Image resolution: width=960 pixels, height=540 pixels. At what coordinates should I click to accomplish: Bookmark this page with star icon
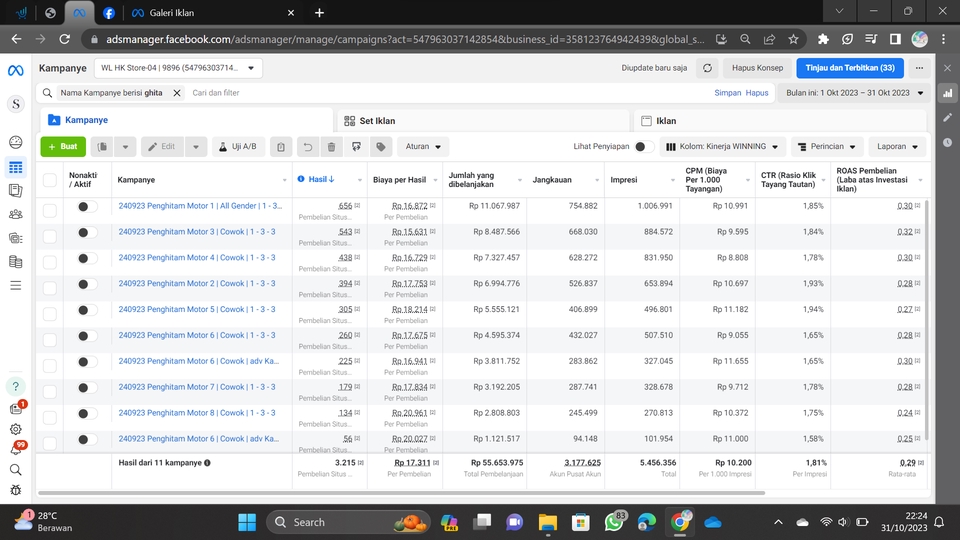(x=793, y=39)
